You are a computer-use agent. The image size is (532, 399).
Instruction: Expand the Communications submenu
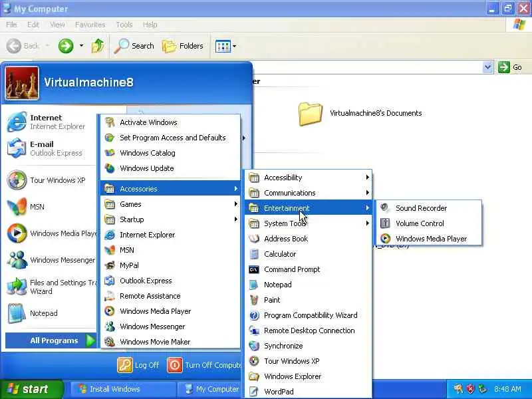point(308,193)
